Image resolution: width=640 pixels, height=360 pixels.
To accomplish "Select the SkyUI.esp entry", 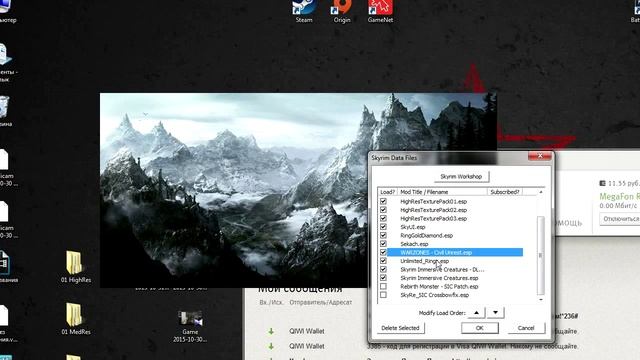I will click(x=413, y=227).
